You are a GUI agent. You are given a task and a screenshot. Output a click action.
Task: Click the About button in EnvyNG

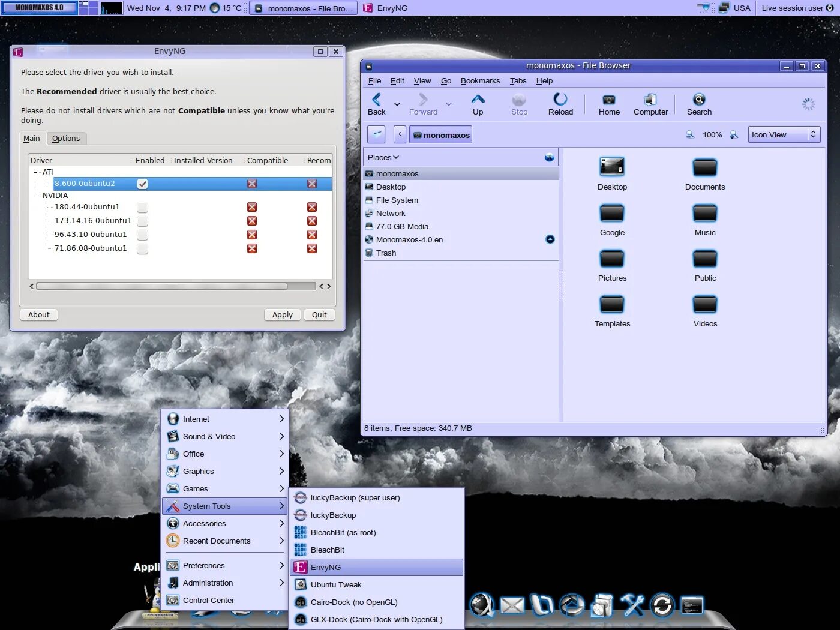coord(39,314)
